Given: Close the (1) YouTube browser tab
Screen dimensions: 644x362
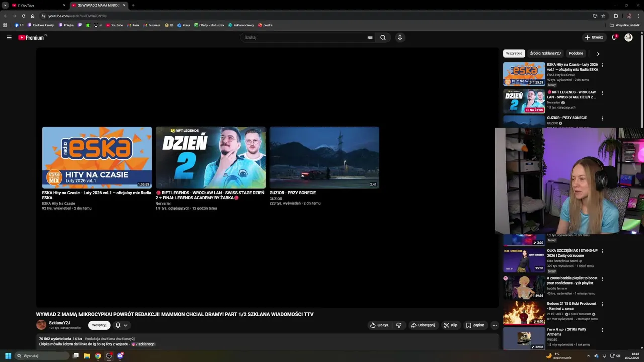Looking at the screenshot, I should 64,5.
